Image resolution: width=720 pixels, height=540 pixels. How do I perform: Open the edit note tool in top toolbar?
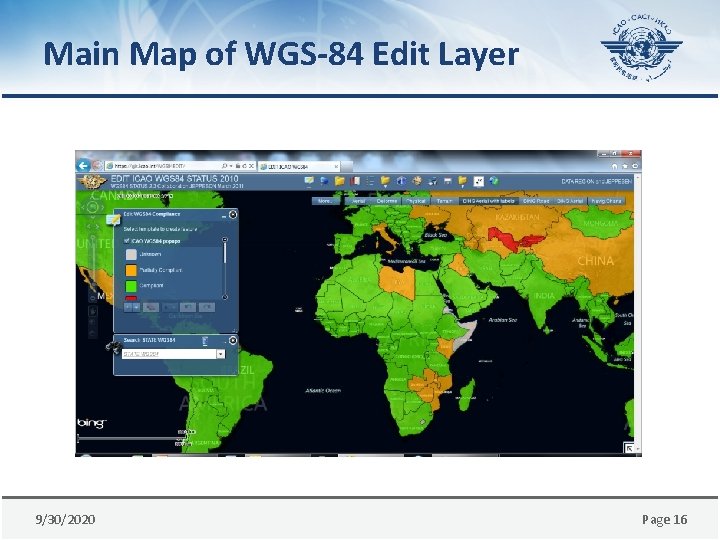tap(309, 181)
